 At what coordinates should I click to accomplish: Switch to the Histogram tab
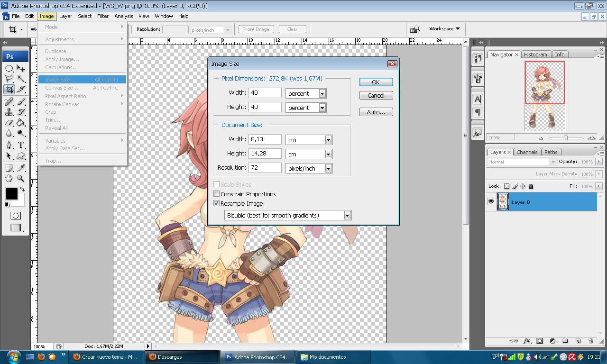(x=535, y=55)
